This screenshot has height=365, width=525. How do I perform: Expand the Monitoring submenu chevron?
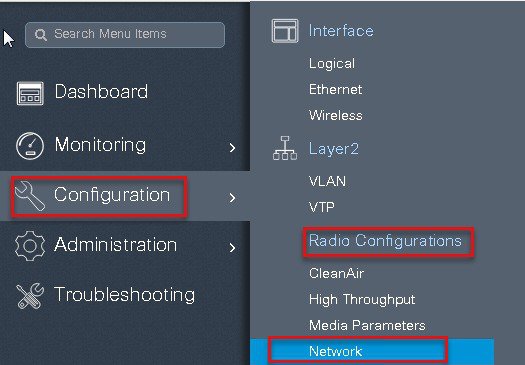point(232,147)
